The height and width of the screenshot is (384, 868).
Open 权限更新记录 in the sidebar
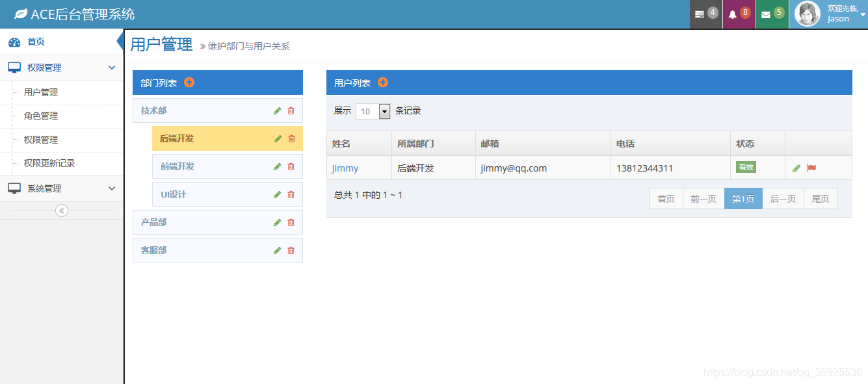[x=49, y=163]
